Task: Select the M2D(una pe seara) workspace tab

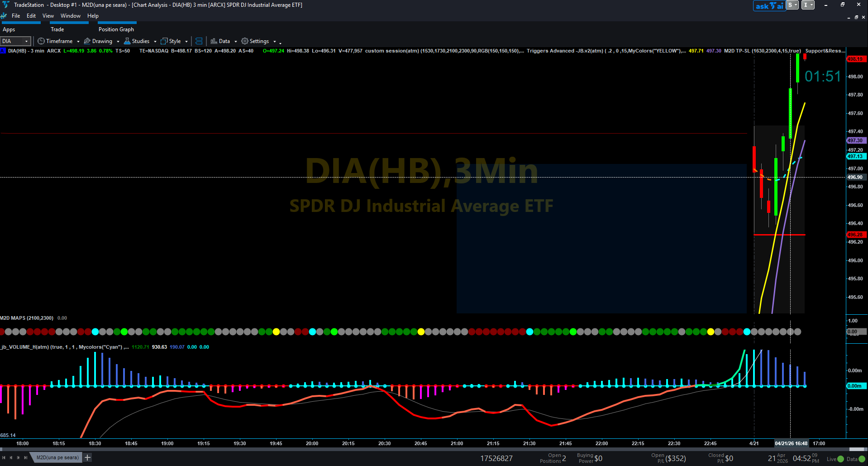Action: [57, 457]
